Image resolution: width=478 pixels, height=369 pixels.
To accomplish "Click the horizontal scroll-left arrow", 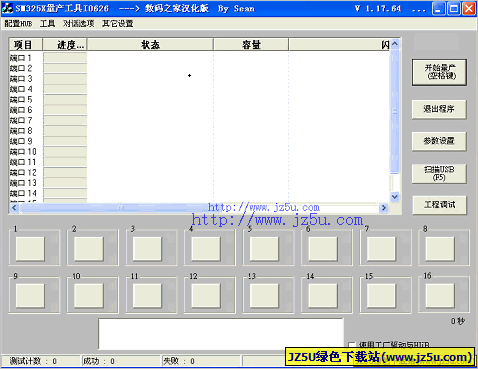I will click(14, 208).
